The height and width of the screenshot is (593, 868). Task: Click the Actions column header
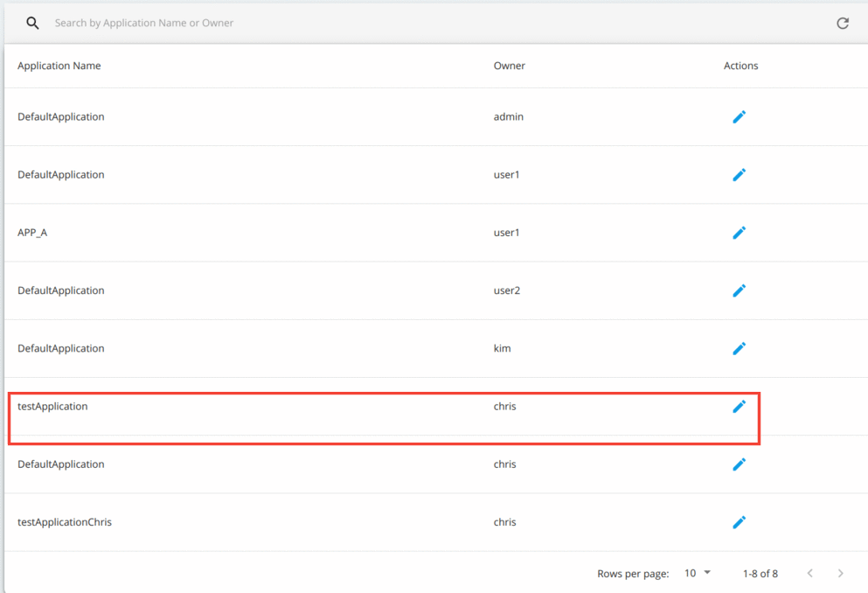coord(740,66)
